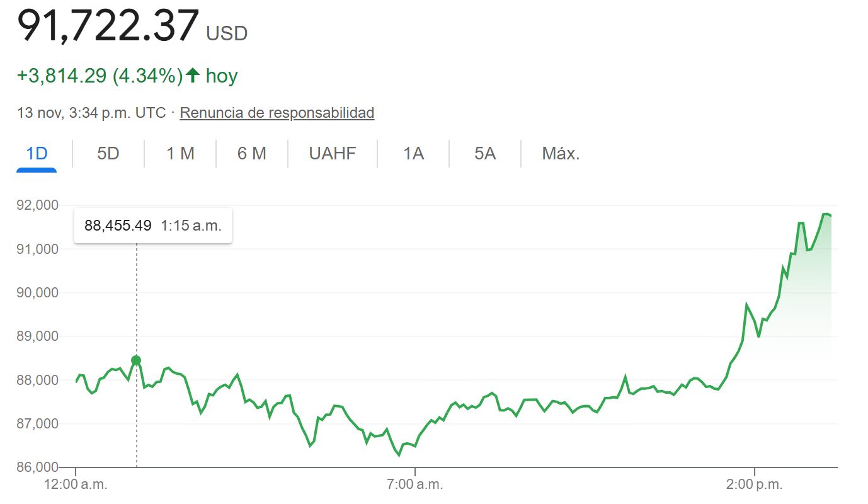This screenshot has width=868, height=504.
Task: Show the 6 M chart range
Action: [x=252, y=153]
